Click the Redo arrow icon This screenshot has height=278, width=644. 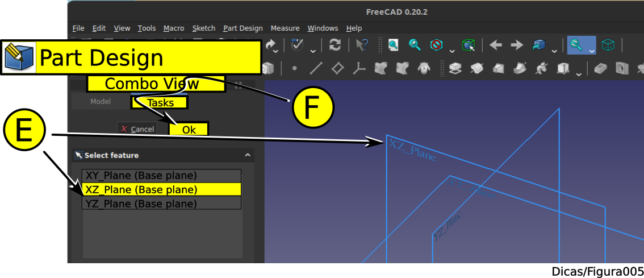point(270,44)
